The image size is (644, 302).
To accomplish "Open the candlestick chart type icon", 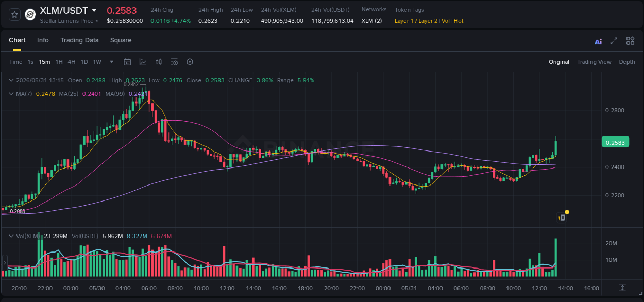I will pyautogui.click(x=159, y=62).
